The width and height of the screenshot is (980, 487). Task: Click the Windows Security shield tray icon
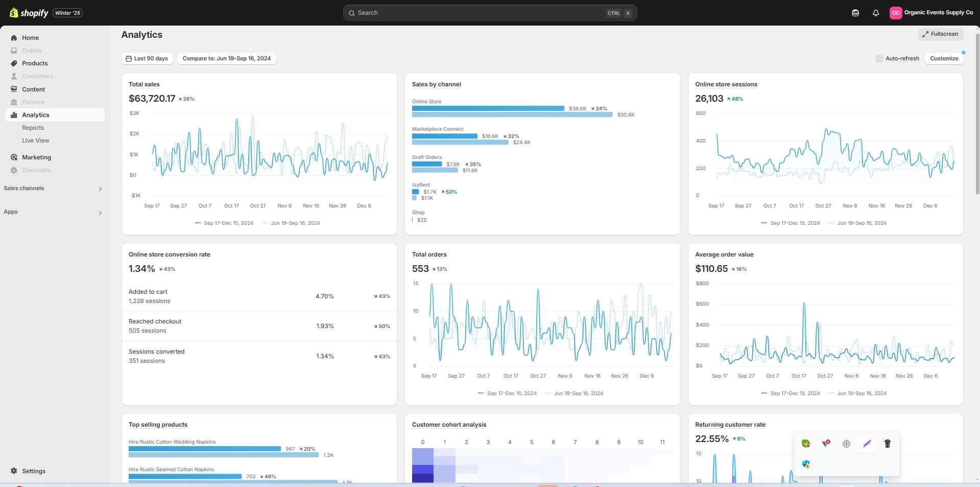(x=806, y=464)
